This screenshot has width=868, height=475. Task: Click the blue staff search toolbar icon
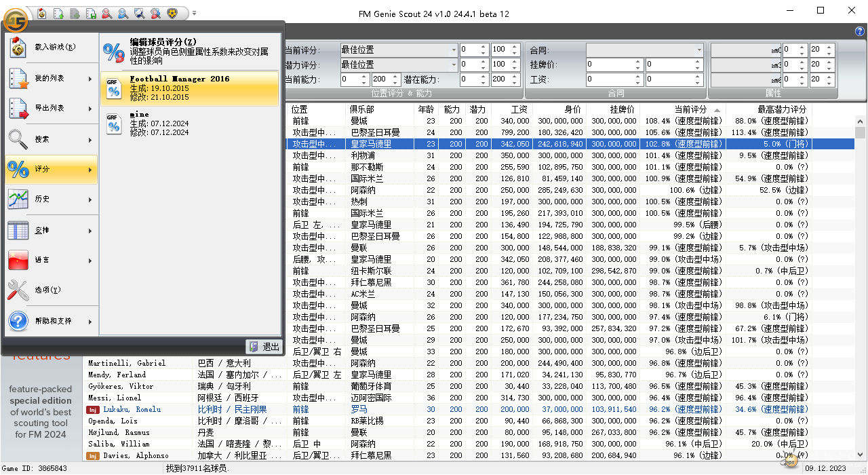pyautogui.click(x=123, y=13)
